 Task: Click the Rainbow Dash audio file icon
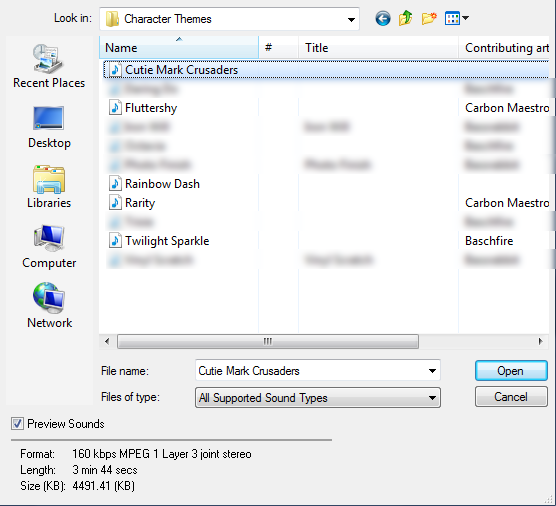(x=115, y=184)
